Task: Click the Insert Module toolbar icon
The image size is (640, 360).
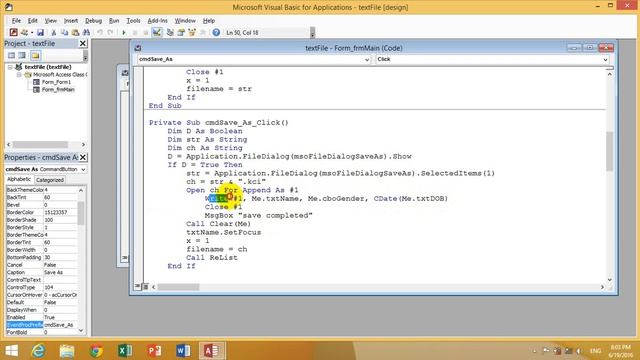Action: (24, 32)
